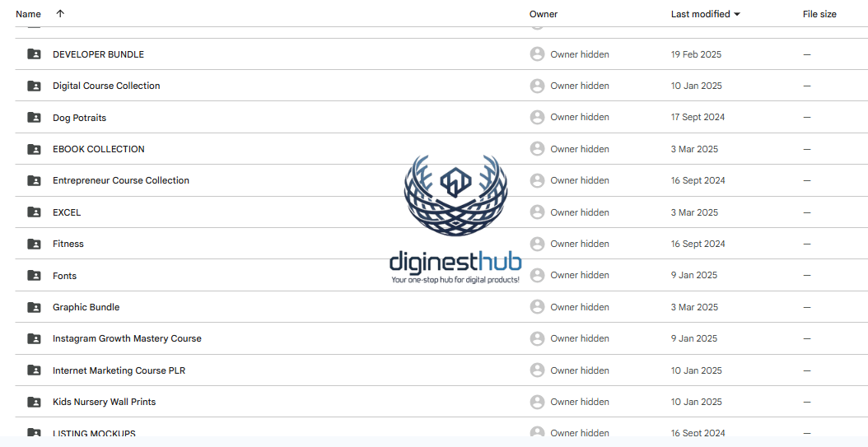
Task: Click the up arrow sort icon beside Name
Action: point(60,14)
